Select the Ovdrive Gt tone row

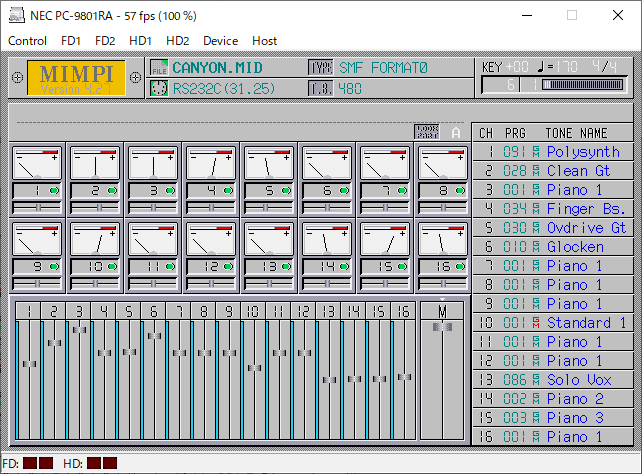click(553, 228)
